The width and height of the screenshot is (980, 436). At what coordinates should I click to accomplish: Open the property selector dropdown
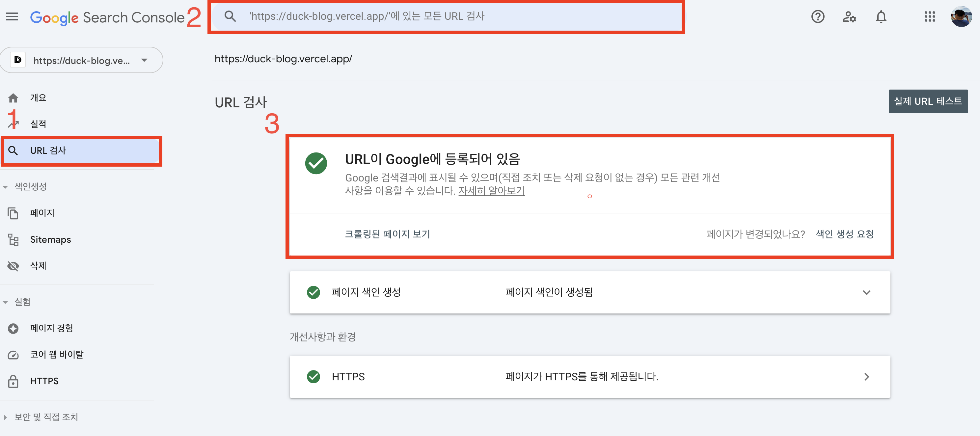pyautogui.click(x=81, y=60)
